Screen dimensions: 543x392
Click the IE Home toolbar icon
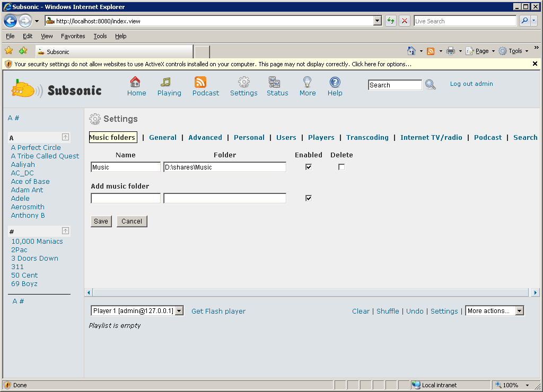(x=411, y=51)
